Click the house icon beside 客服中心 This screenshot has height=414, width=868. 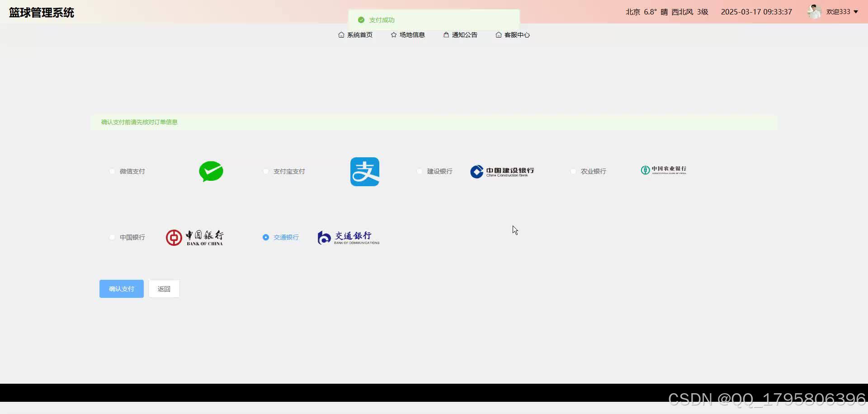coord(499,35)
